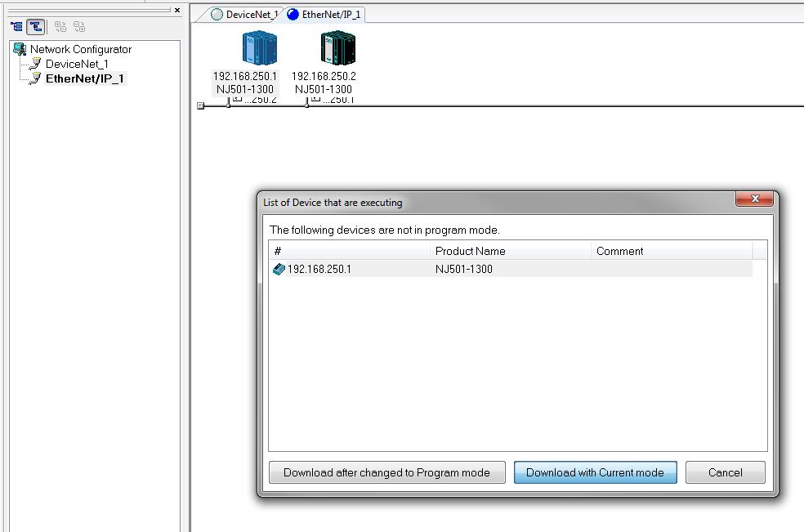Select EtherNet/IP_1 in the tree
The height and width of the screenshot is (532, 804).
(84, 78)
